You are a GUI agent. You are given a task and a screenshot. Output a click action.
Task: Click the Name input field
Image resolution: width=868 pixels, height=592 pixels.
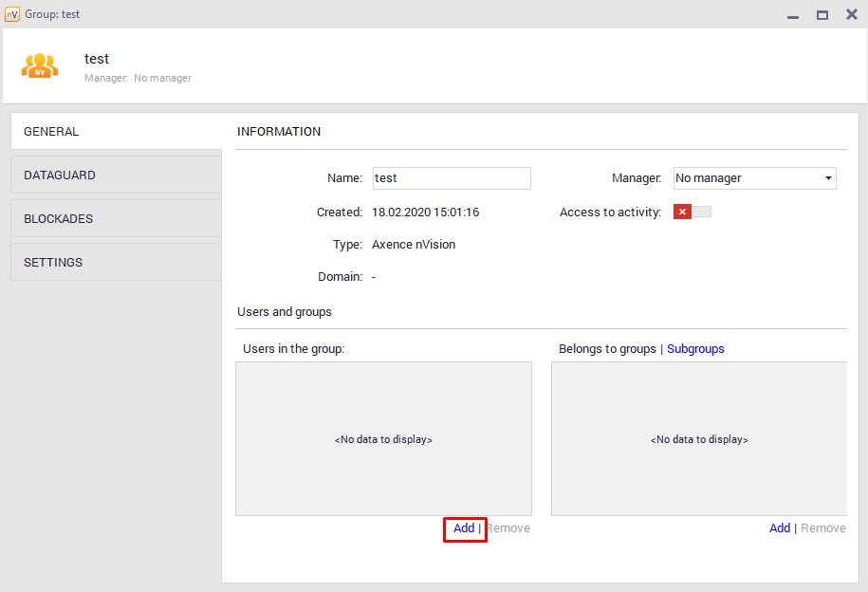(x=452, y=178)
